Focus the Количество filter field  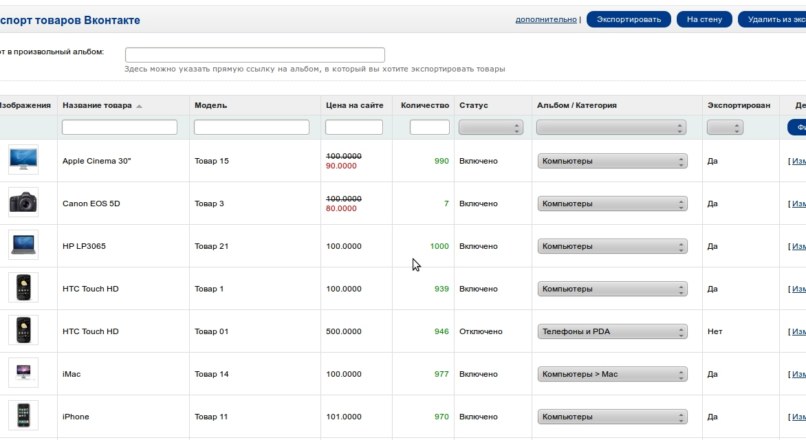pyautogui.click(x=430, y=127)
